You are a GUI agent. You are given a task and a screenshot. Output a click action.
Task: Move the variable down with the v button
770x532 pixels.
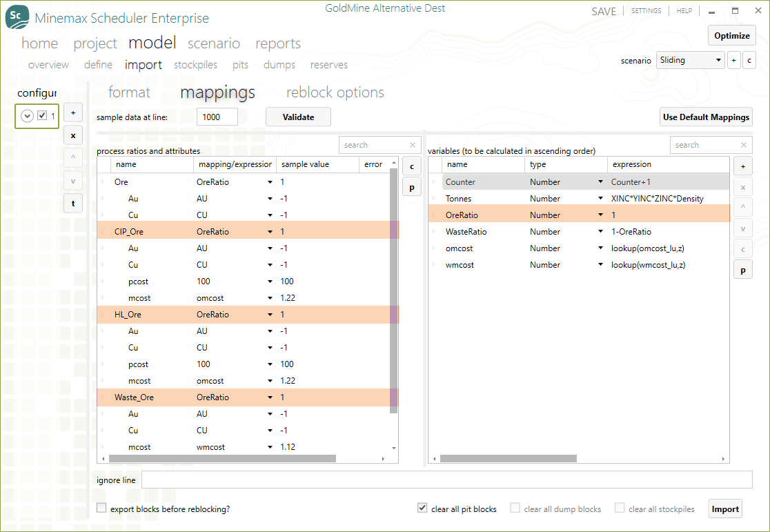(743, 228)
